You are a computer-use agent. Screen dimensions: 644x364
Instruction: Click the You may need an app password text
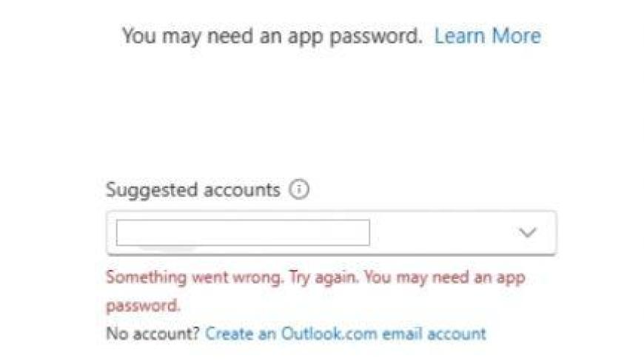point(272,36)
